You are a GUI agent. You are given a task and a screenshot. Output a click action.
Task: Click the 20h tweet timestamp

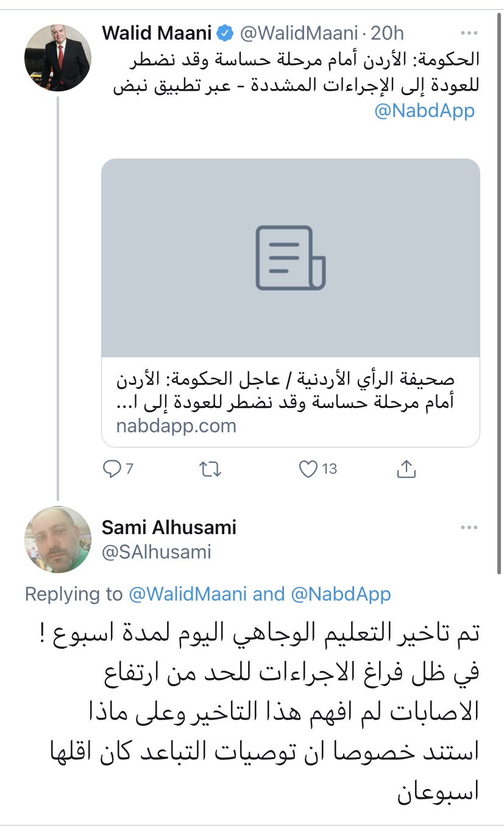click(x=388, y=33)
